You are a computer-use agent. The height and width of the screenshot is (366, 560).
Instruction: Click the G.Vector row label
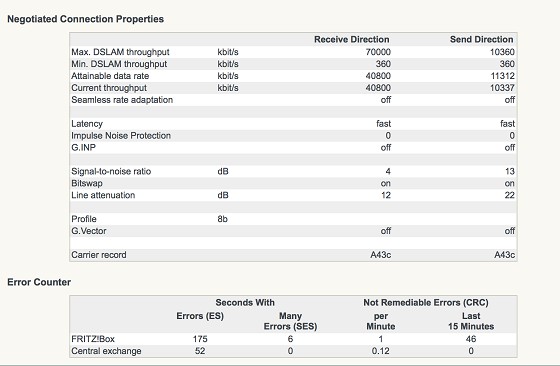[x=89, y=231]
